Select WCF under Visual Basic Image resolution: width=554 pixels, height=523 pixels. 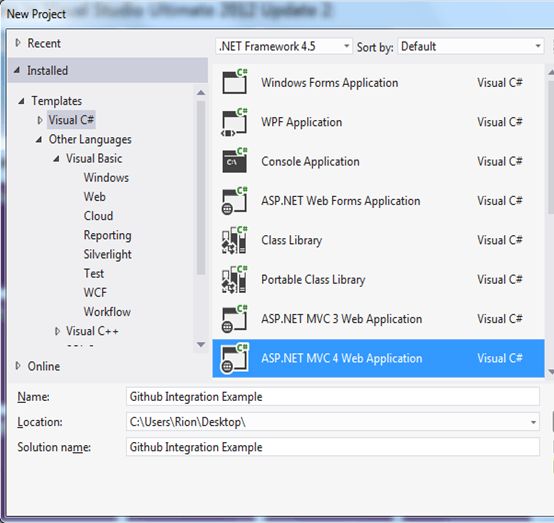95,293
